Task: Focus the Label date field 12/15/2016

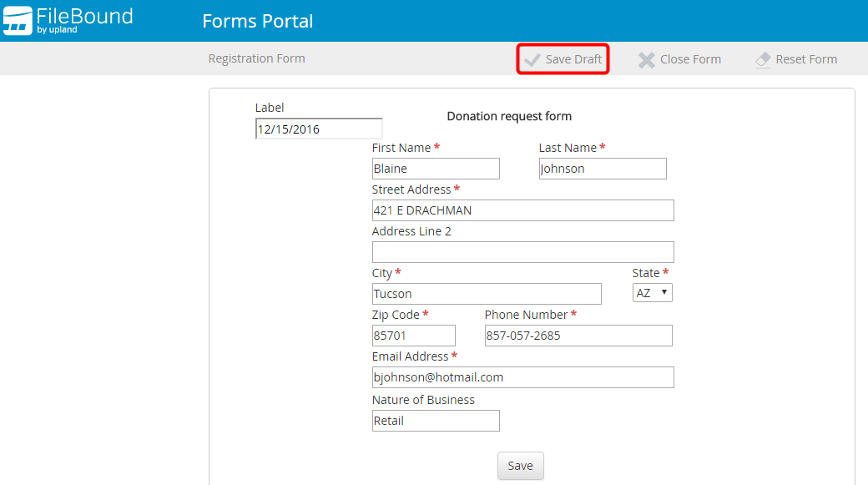Action: click(x=319, y=129)
